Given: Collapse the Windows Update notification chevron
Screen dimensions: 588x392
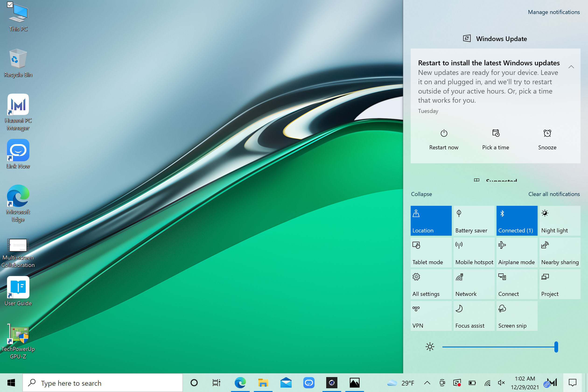Looking at the screenshot, I should coord(571,67).
